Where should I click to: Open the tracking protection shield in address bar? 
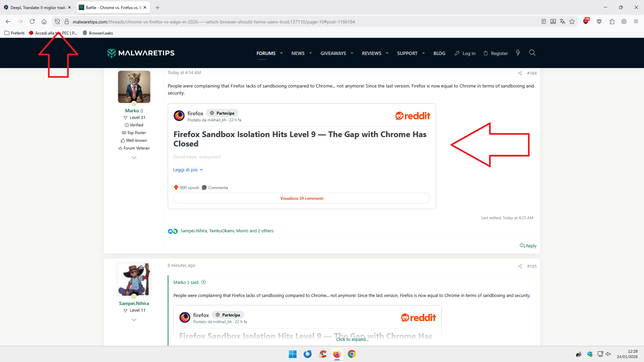(x=57, y=22)
